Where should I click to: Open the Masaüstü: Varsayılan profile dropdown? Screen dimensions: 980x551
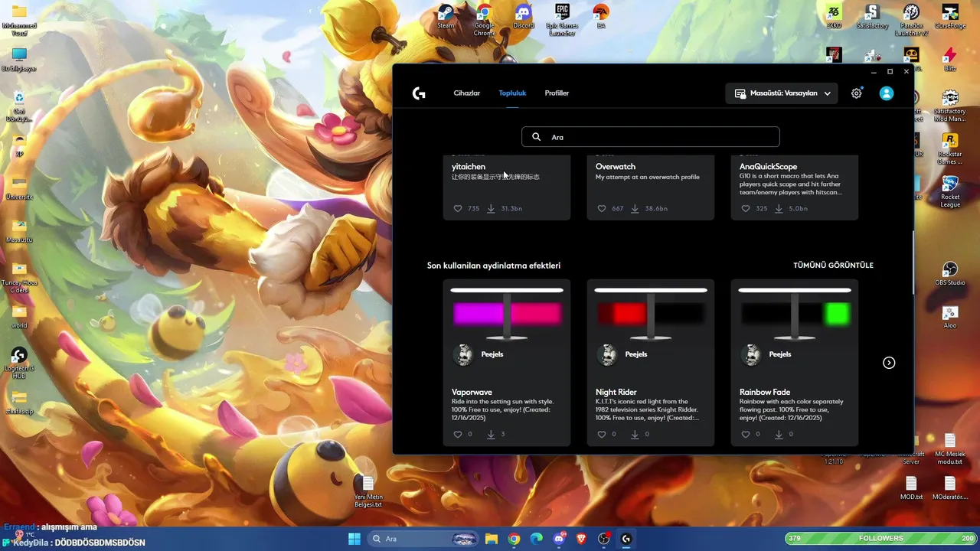[x=782, y=93]
